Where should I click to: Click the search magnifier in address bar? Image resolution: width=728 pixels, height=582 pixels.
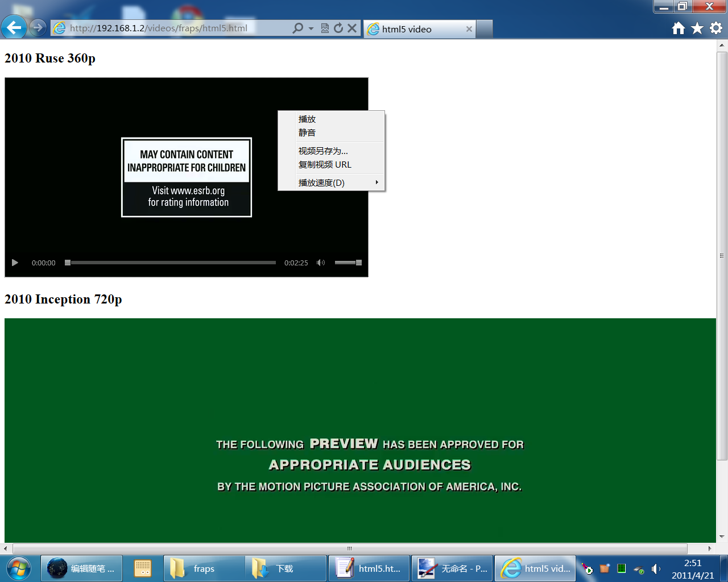(x=297, y=28)
